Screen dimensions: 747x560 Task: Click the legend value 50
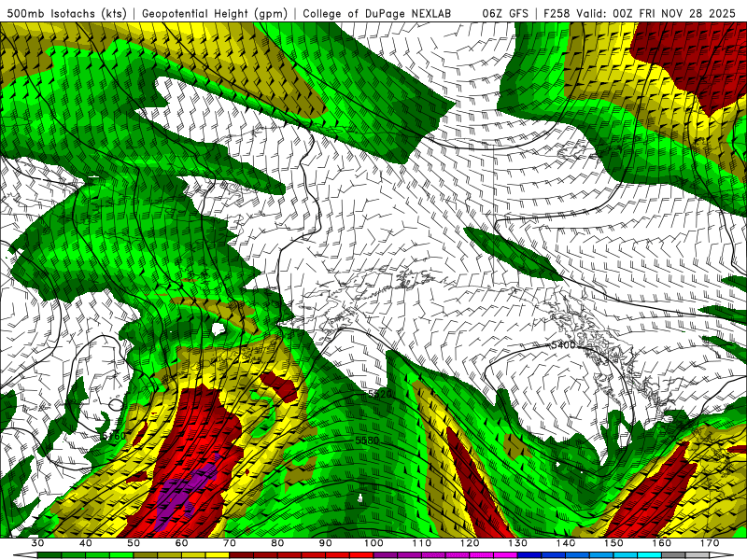[134, 543]
